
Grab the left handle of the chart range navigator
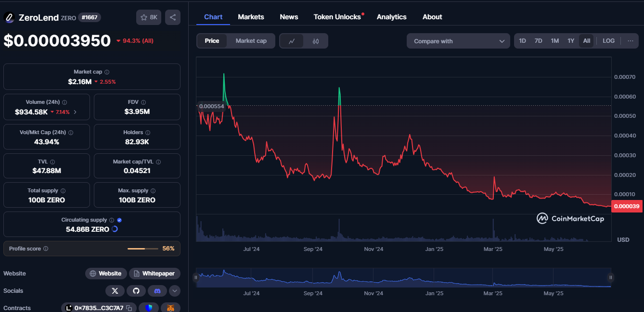pyautogui.click(x=196, y=277)
